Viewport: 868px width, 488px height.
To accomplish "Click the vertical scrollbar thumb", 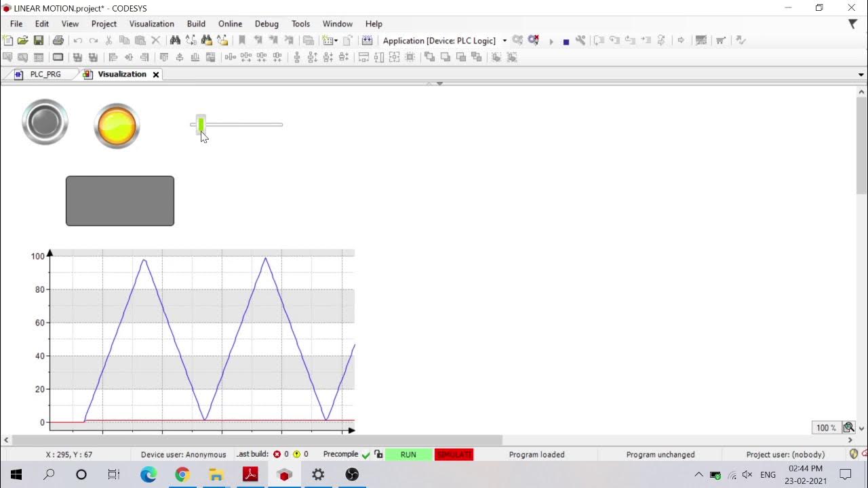I will click(861, 145).
